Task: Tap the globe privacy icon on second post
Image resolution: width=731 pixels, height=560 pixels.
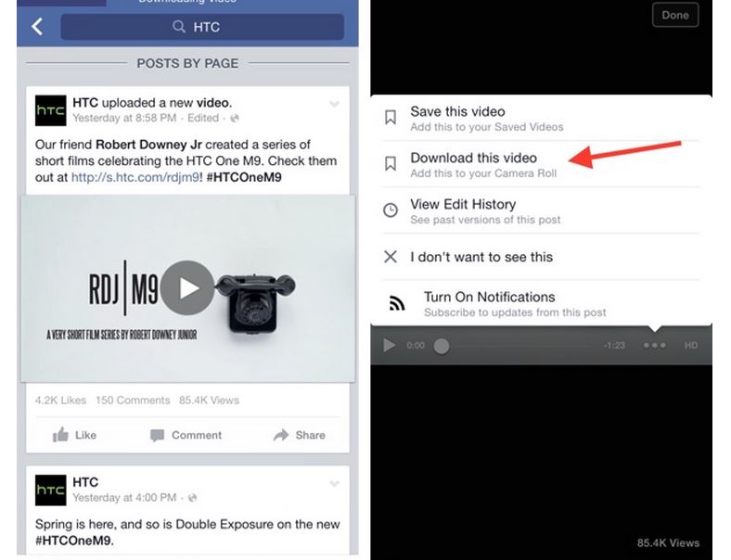Action: [x=192, y=498]
